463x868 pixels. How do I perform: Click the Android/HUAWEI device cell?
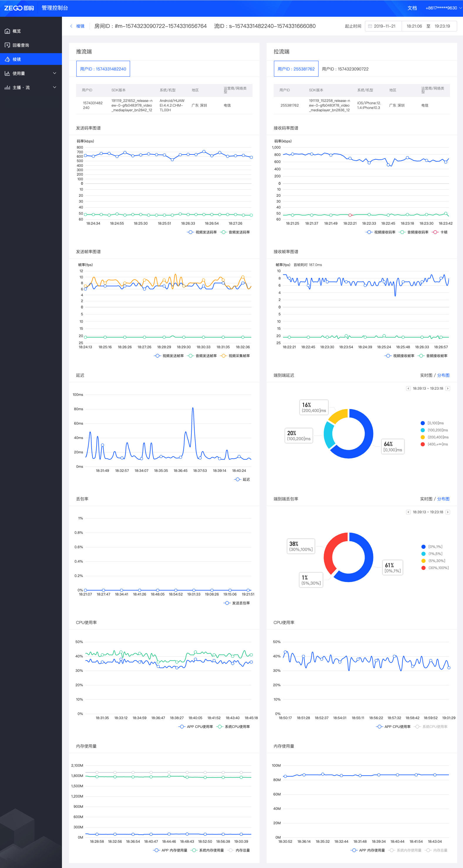tap(172, 105)
